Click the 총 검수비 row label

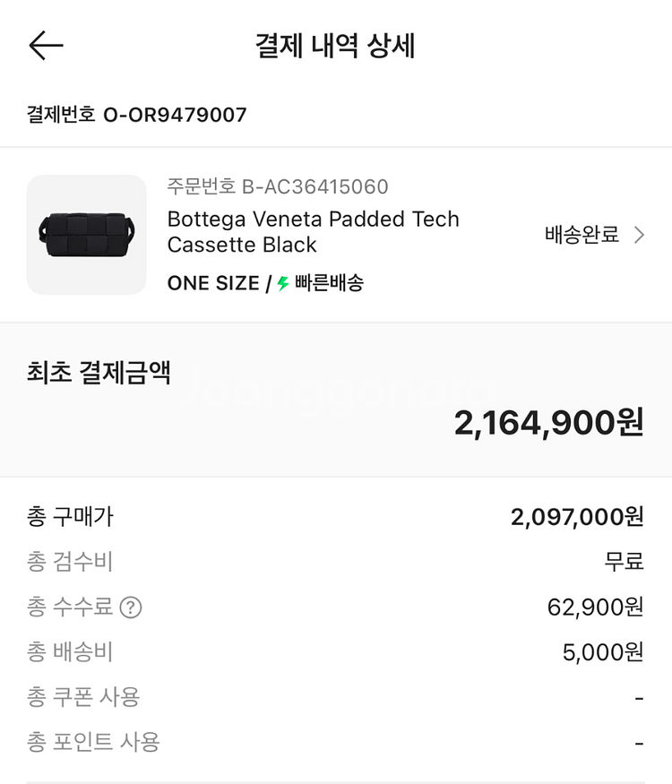(71, 562)
